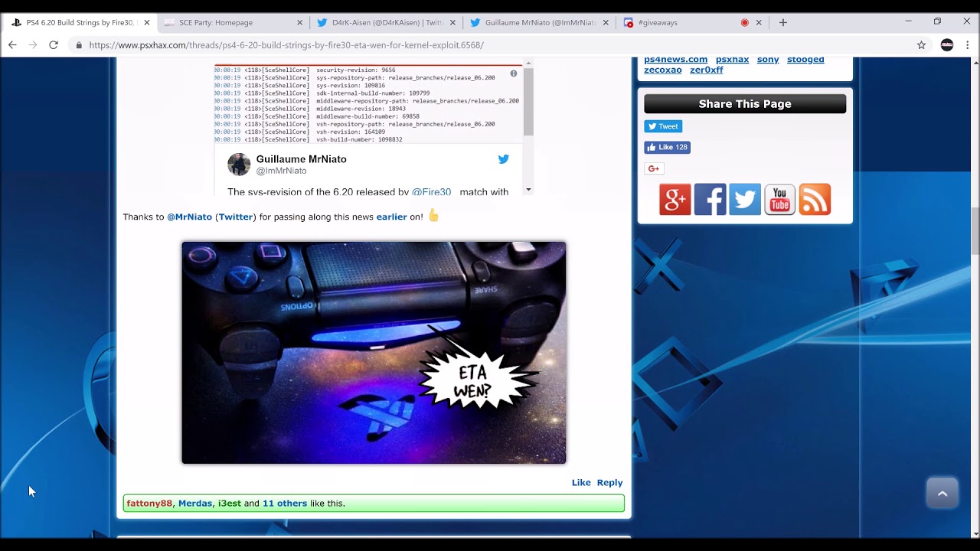
Task: Open the Google+ social icon
Action: click(x=675, y=199)
